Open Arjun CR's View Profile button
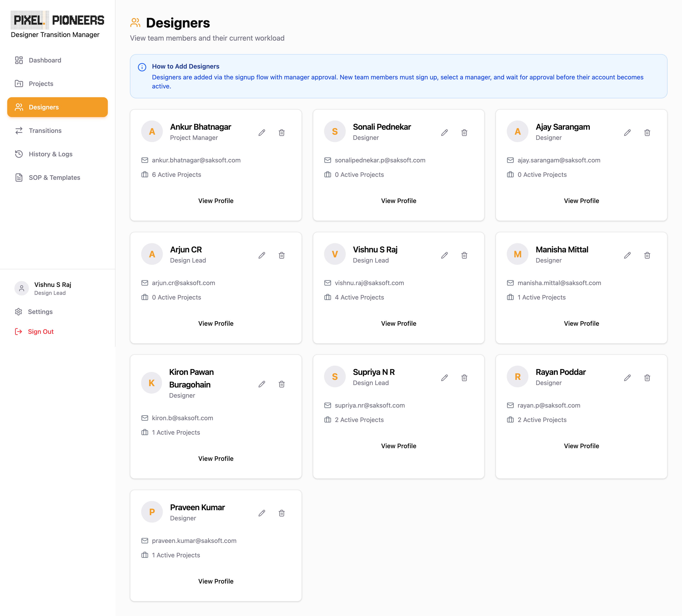 (x=216, y=323)
